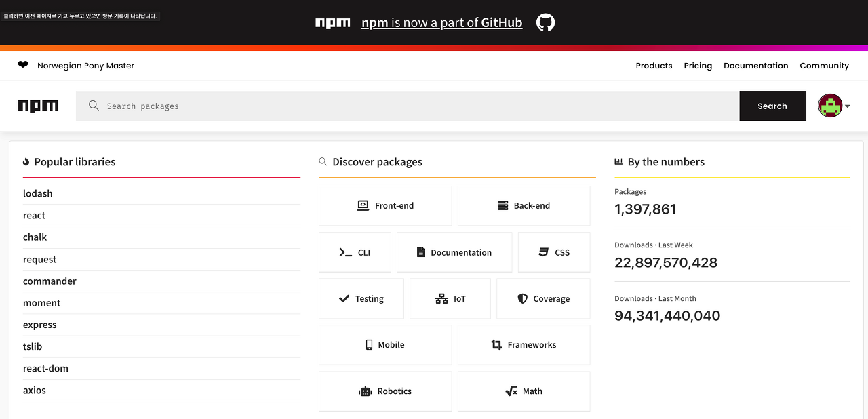Open the Documentation nav link

coord(755,66)
